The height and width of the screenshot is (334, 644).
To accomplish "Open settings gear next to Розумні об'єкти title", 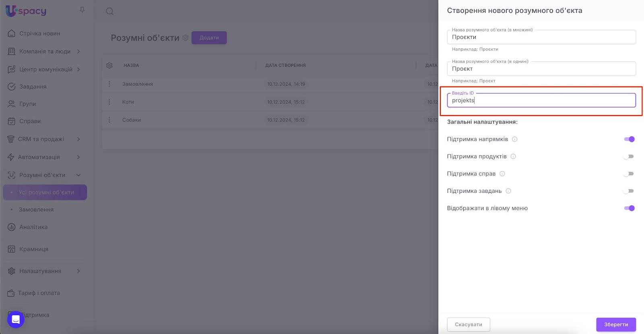I will 185,38.
